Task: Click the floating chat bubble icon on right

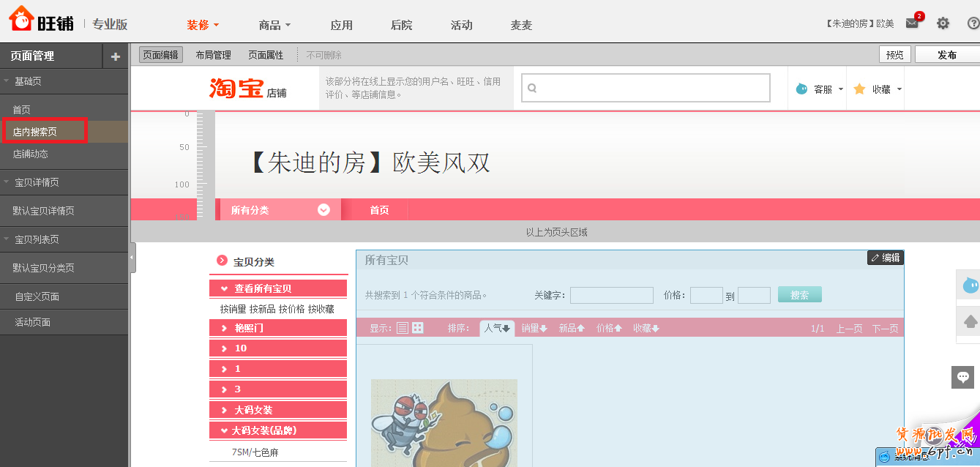Action: [962, 377]
